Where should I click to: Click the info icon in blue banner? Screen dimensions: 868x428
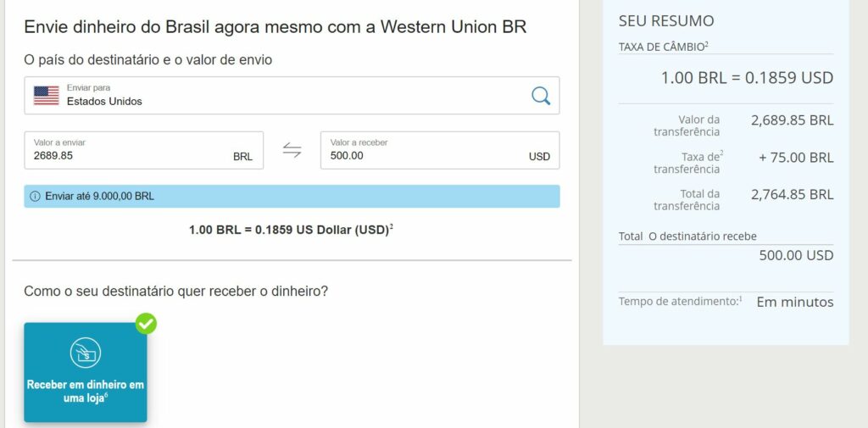tap(35, 197)
